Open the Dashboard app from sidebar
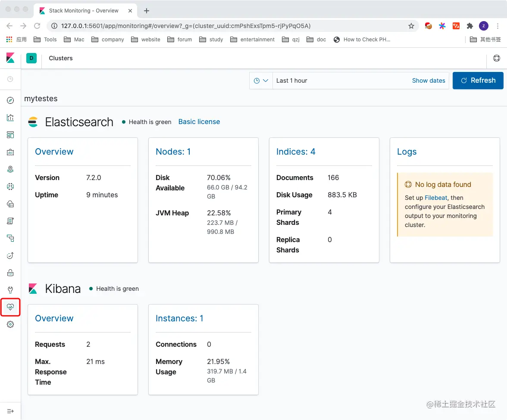 point(10,134)
